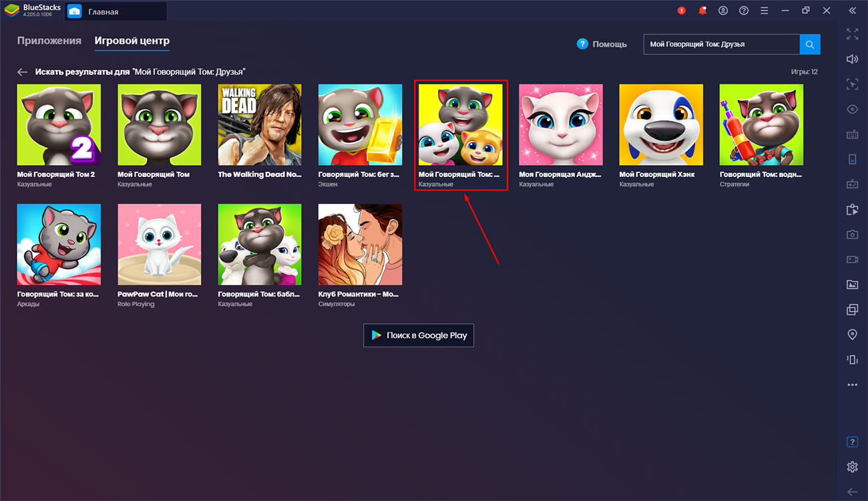Viewport: 868px width, 501px height.
Task: Open the three-dots more options in sidebar
Action: pyautogui.click(x=852, y=385)
